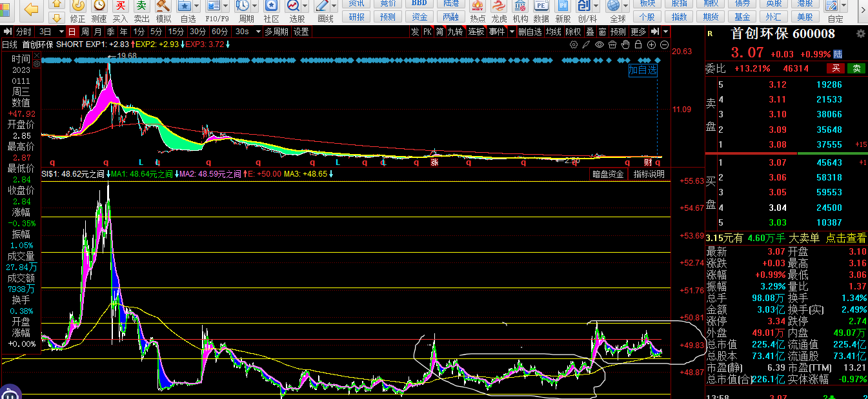
Task: Click the up arrow navigation icon
Action: pyautogui.click(x=57, y=4)
